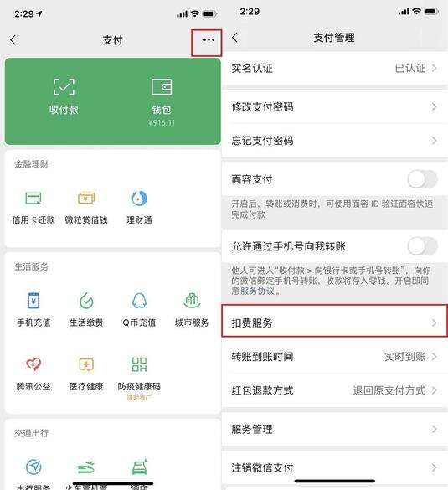Tap 注销微信支付 to cancel WeChat Pay
Screen dimensions: 448x490
click(335, 468)
